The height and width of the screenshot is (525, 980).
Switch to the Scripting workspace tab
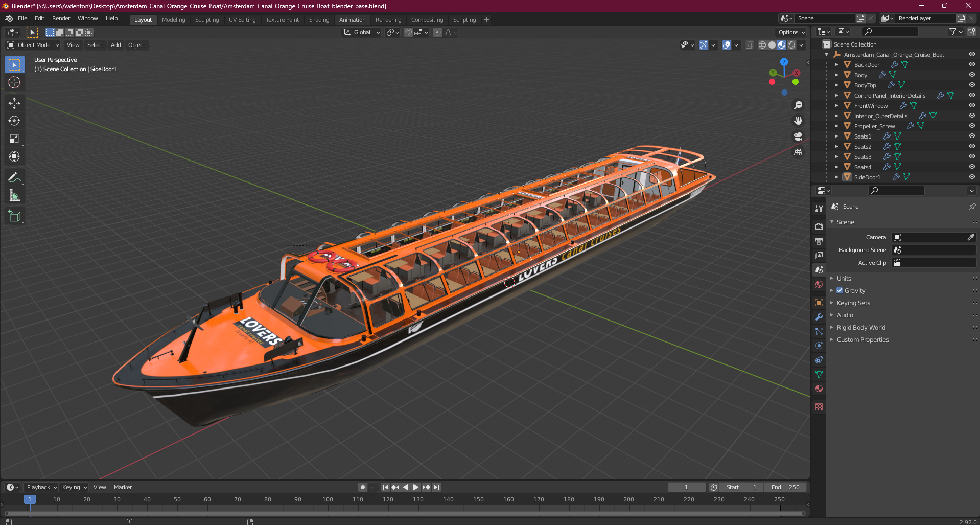tap(464, 20)
